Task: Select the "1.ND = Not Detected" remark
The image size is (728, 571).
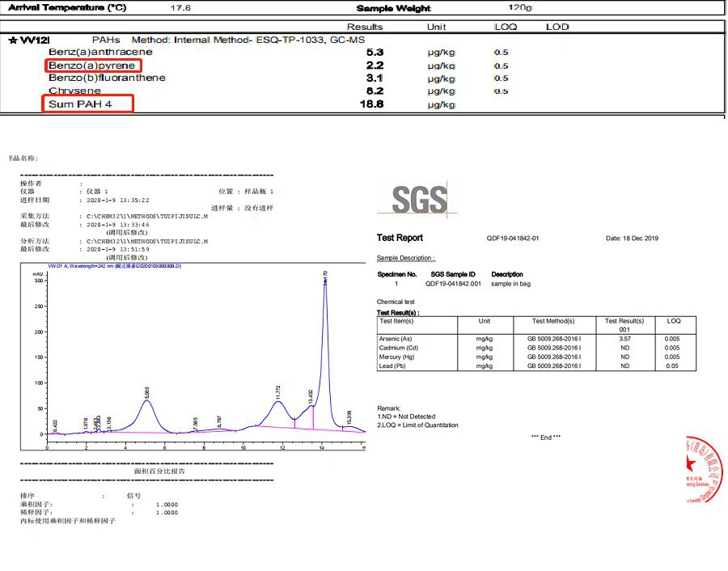Action: pyautogui.click(x=406, y=417)
